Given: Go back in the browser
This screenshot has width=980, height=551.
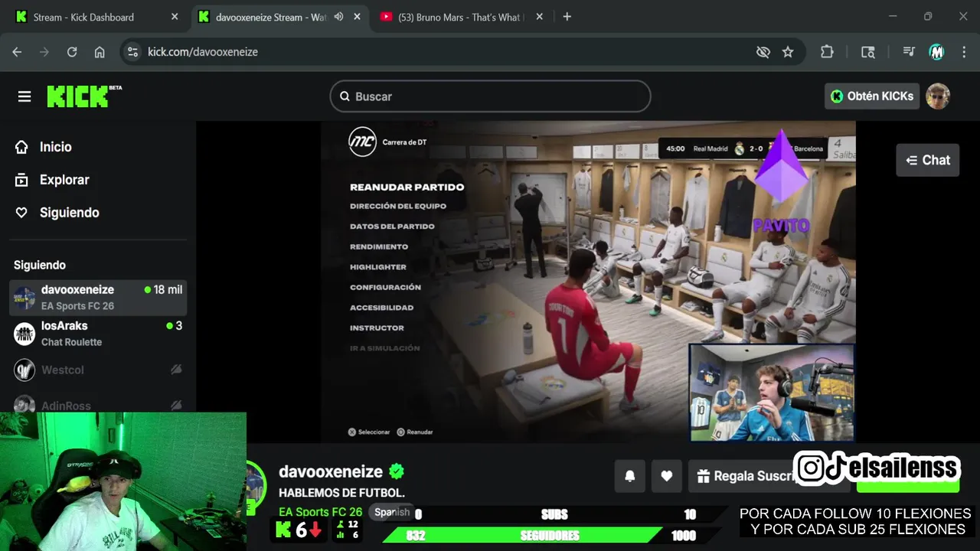Looking at the screenshot, I should pyautogui.click(x=17, y=52).
